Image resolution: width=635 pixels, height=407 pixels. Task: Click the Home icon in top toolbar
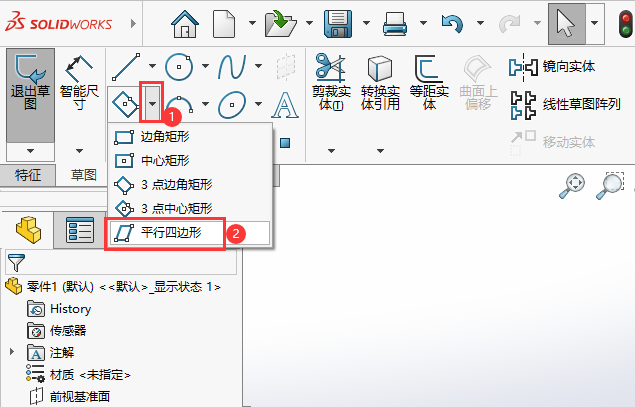[185, 24]
